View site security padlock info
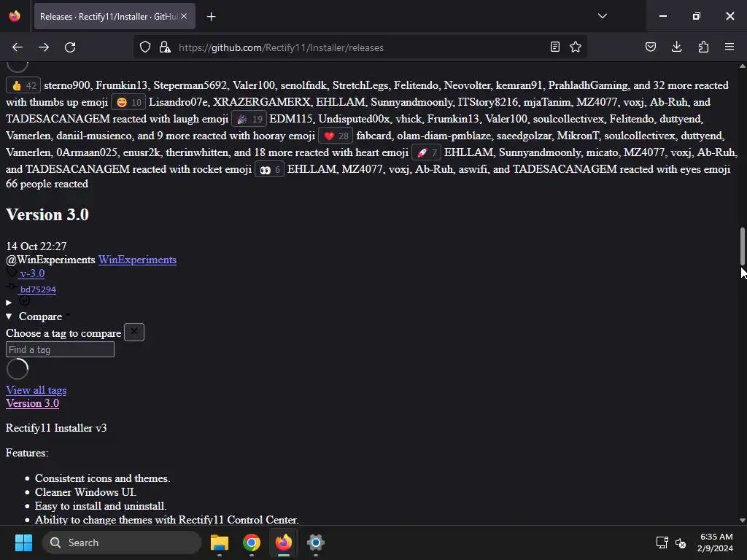 (165, 47)
